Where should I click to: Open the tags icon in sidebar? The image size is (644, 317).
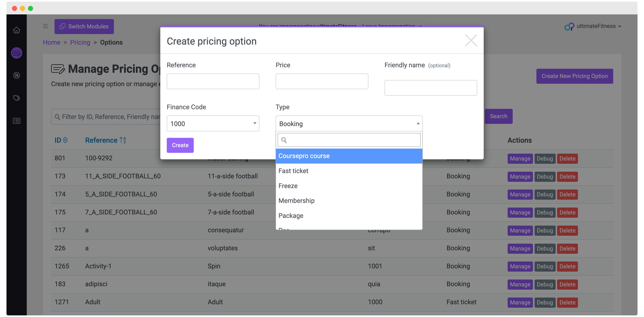[16, 98]
